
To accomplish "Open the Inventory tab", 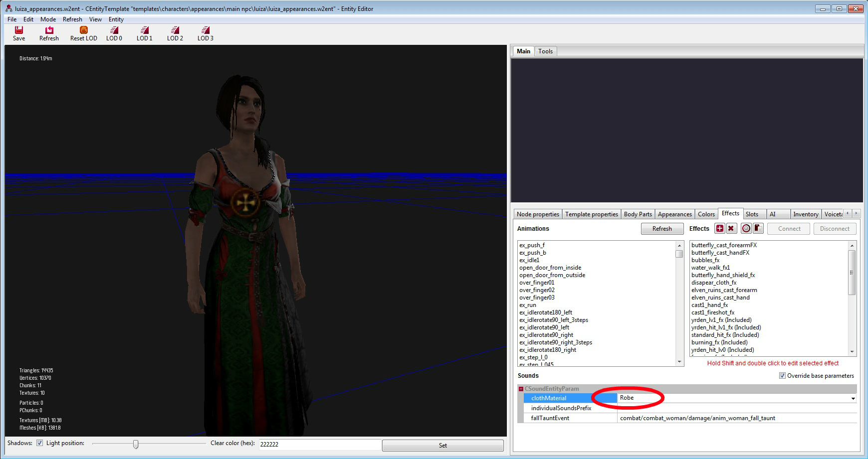I will pyautogui.click(x=806, y=214).
